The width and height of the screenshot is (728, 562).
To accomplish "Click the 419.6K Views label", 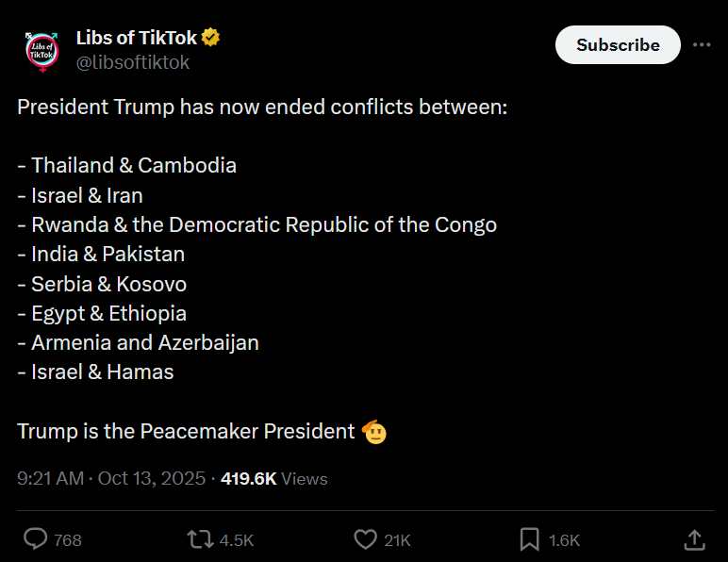I will tap(274, 479).
